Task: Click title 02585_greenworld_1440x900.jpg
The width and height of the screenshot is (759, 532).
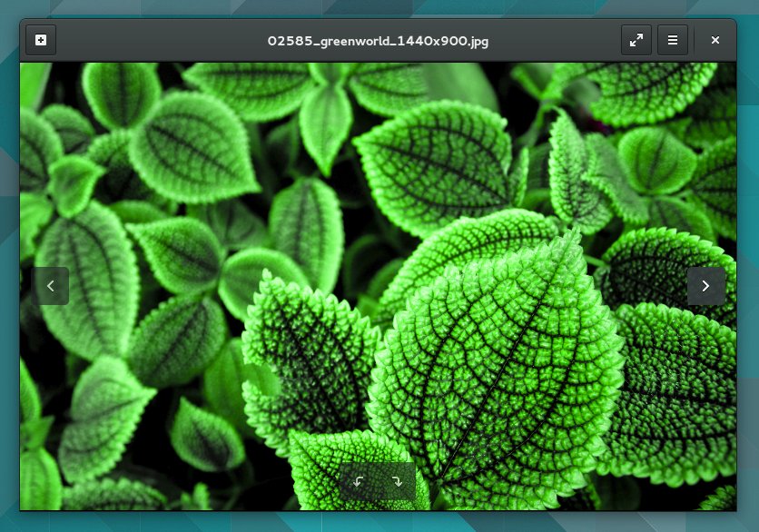Action: (378, 41)
